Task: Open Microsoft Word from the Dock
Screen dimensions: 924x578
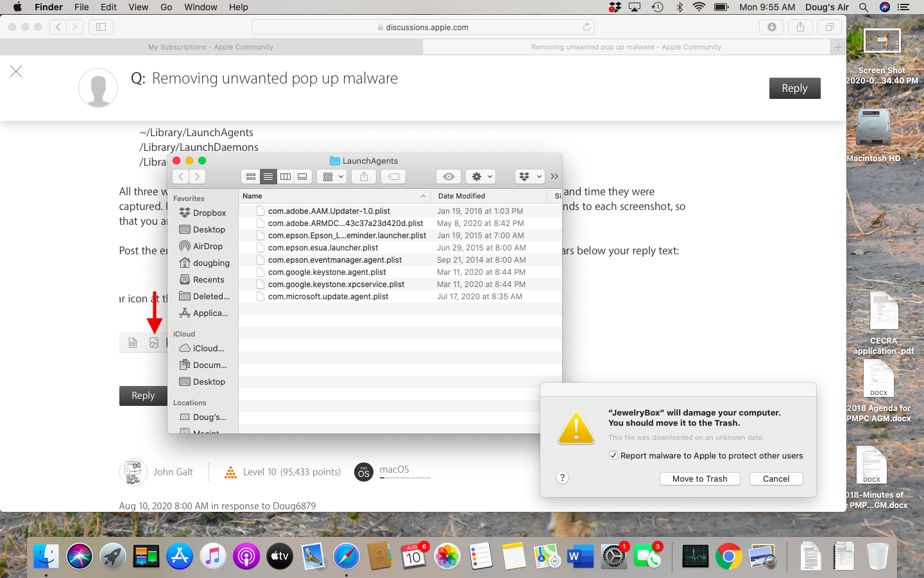Action: (580, 556)
